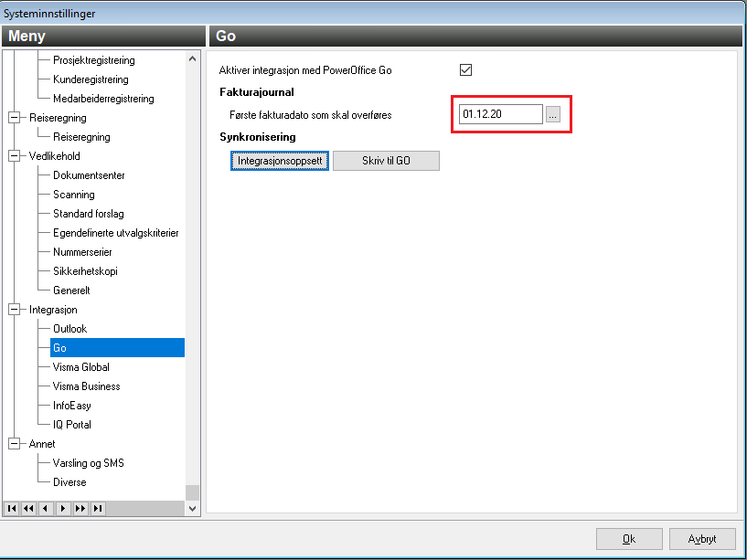747x560 pixels.
Task: Click the Reiseregning group label
Action: click(58, 118)
